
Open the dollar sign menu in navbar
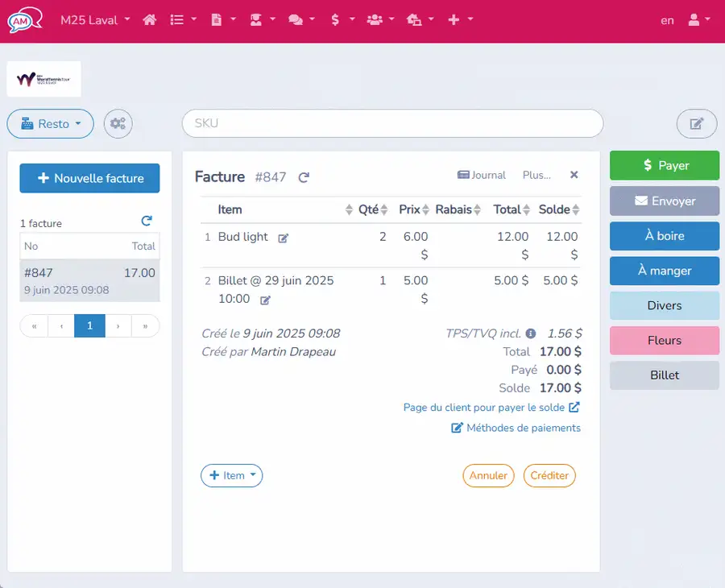click(342, 19)
